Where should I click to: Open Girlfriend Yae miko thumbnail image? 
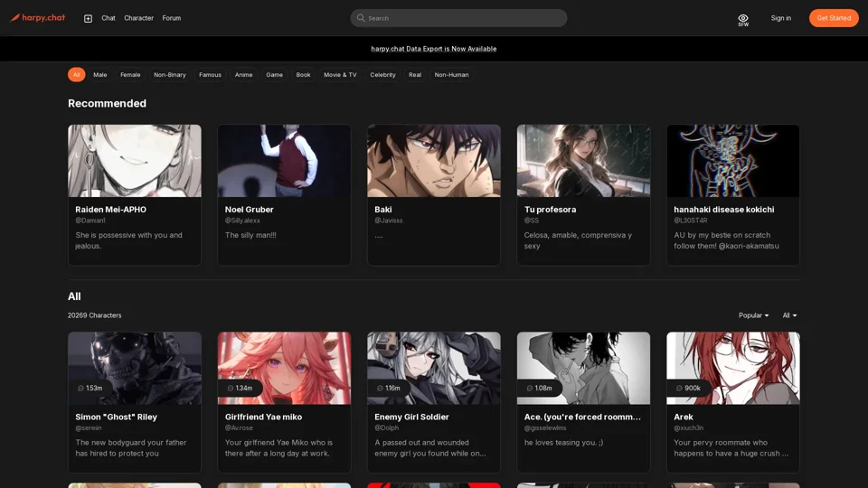click(284, 368)
